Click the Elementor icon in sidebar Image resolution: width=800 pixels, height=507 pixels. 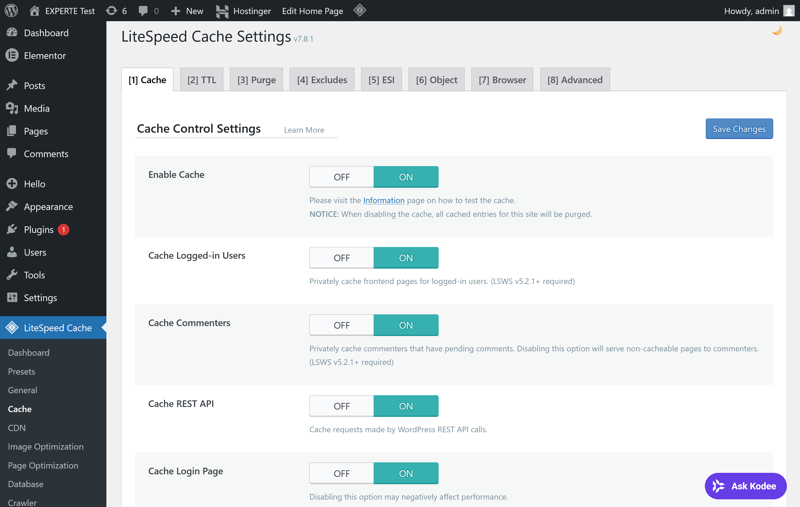tap(12, 55)
